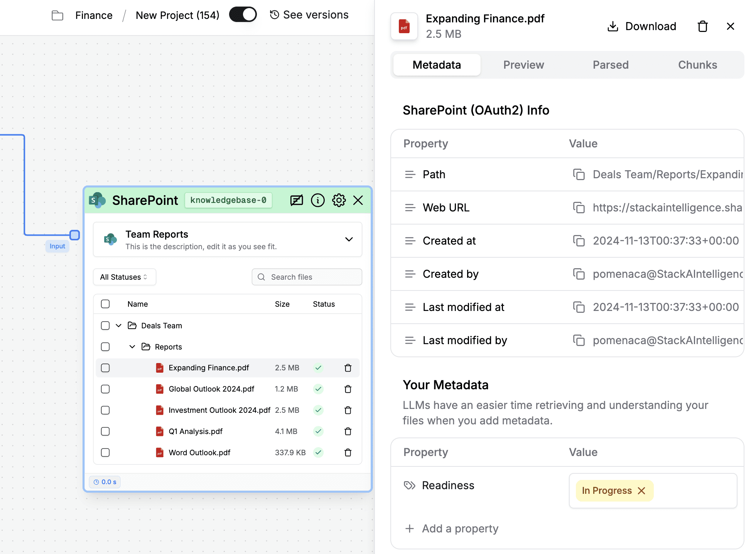The image size is (756, 554).
Task: Switch to the Parsed tab
Action: point(611,65)
